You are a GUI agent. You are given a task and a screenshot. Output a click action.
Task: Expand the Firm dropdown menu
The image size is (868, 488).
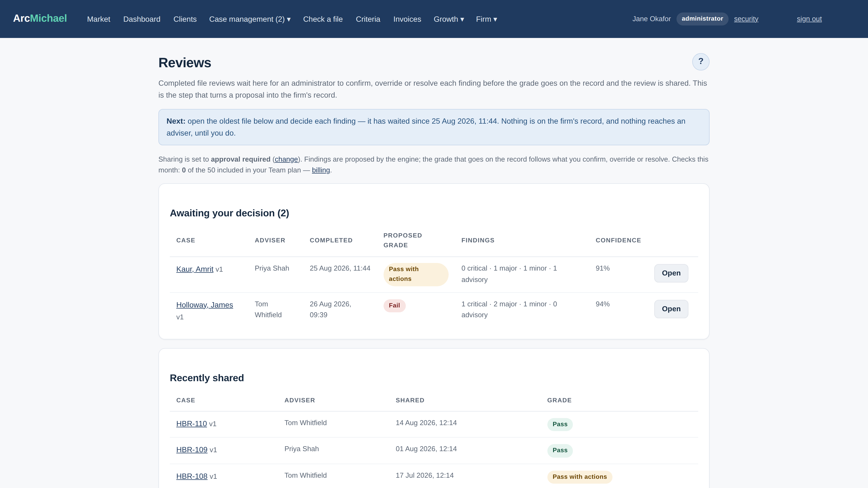486,19
